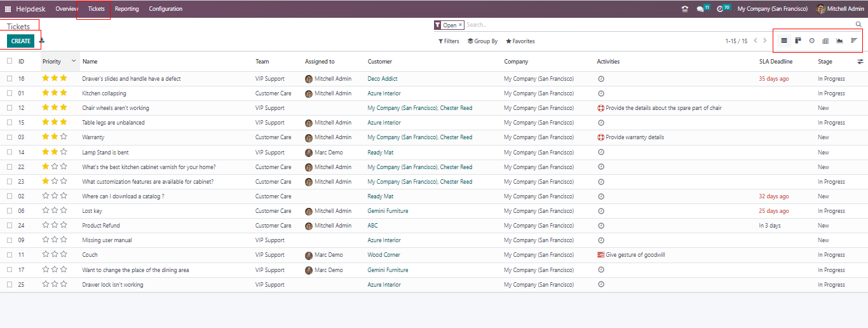Select all tickets with header checkbox
Image resolution: width=868 pixels, height=328 pixels.
coord(10,62)
